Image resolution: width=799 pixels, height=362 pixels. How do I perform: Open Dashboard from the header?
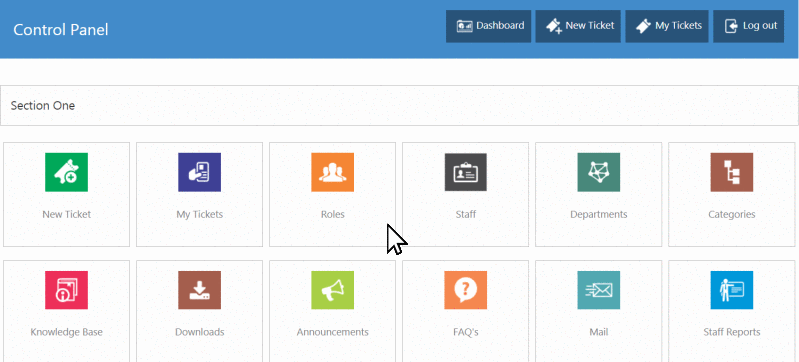tap(488, 27)
